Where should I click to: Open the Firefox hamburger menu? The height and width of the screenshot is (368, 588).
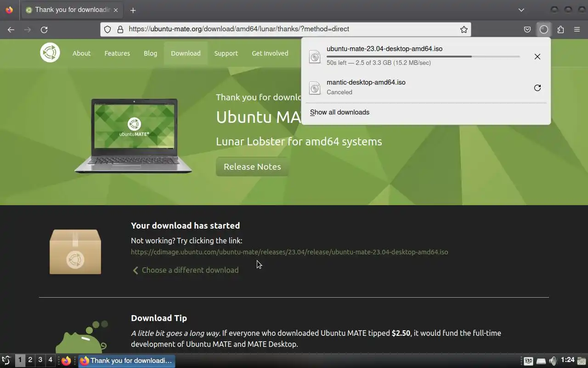[x=577, y=29]
